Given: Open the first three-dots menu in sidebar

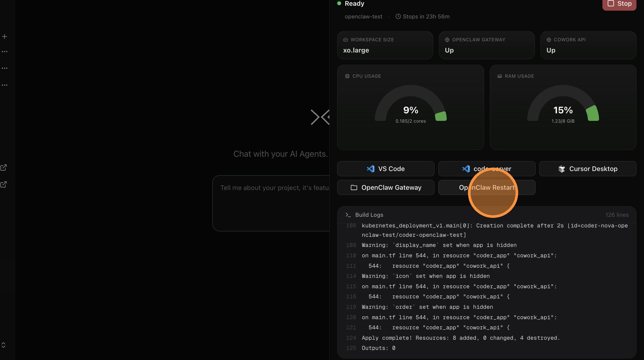Looking at the screenshot, I should click(4, 51).
